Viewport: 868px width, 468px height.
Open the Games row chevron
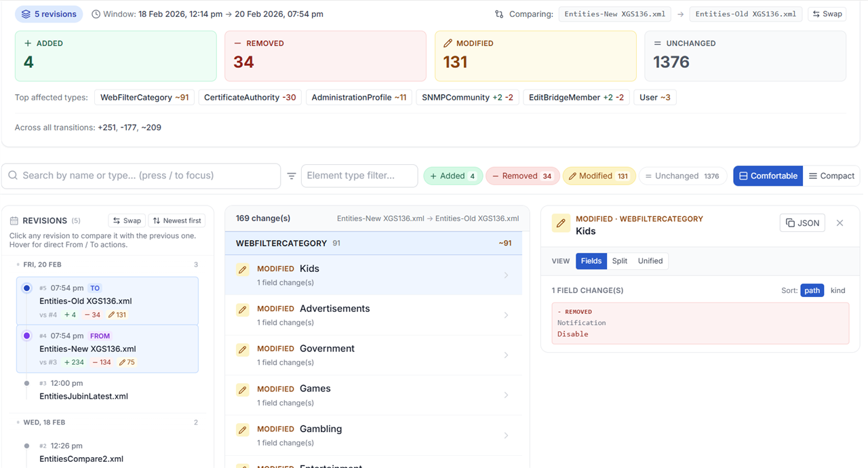coord(506,395)
